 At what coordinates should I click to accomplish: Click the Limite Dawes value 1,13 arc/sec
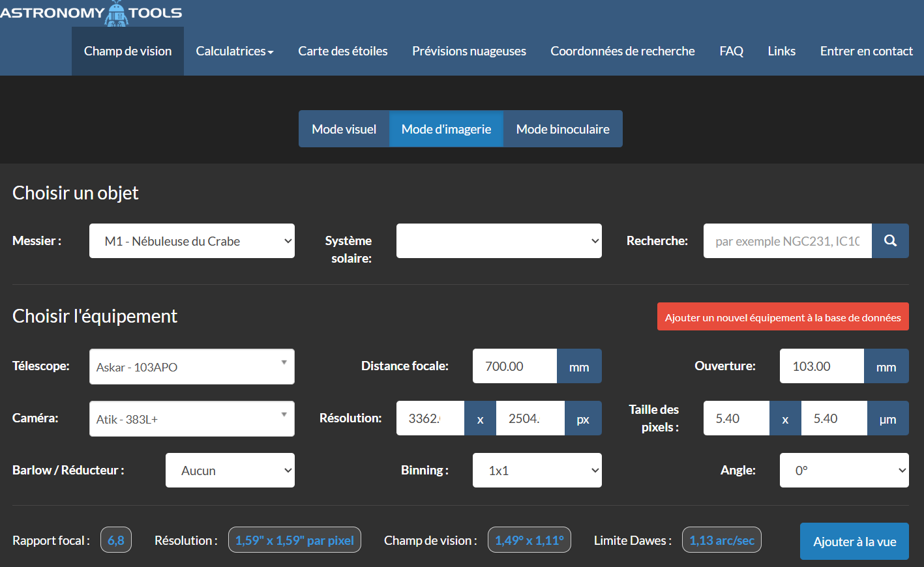[722, 540]
